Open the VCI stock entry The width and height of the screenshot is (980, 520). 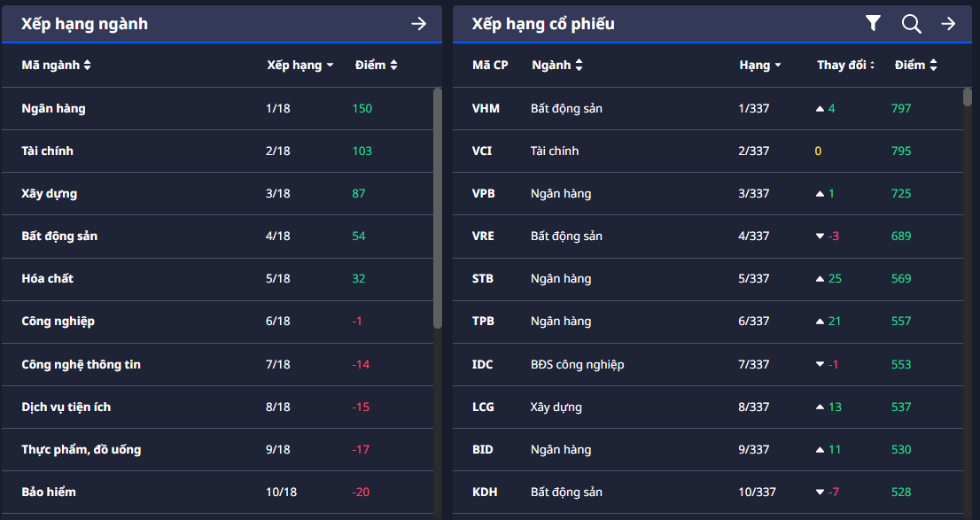coord(482,151)
